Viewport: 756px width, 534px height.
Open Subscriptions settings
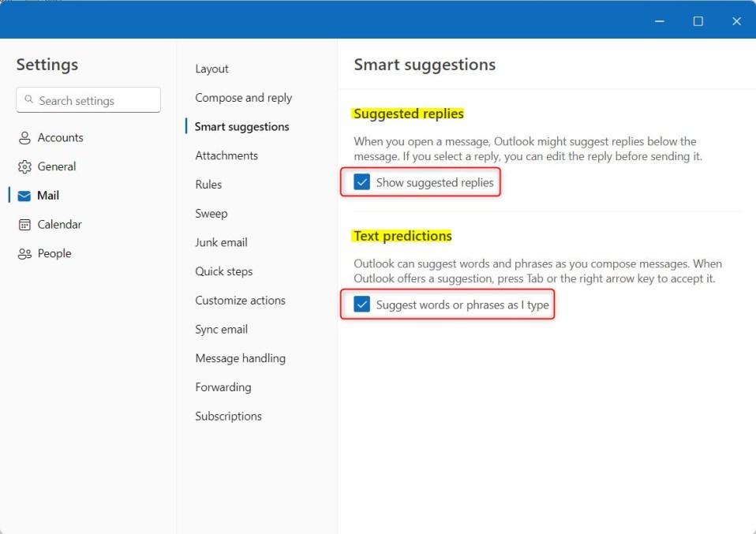(229, 416)
